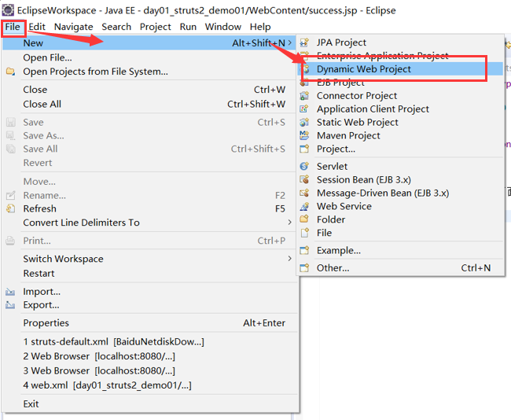The image size is (511, 420).
Task: Click the Web Service icon
Action: click(304, 206)
